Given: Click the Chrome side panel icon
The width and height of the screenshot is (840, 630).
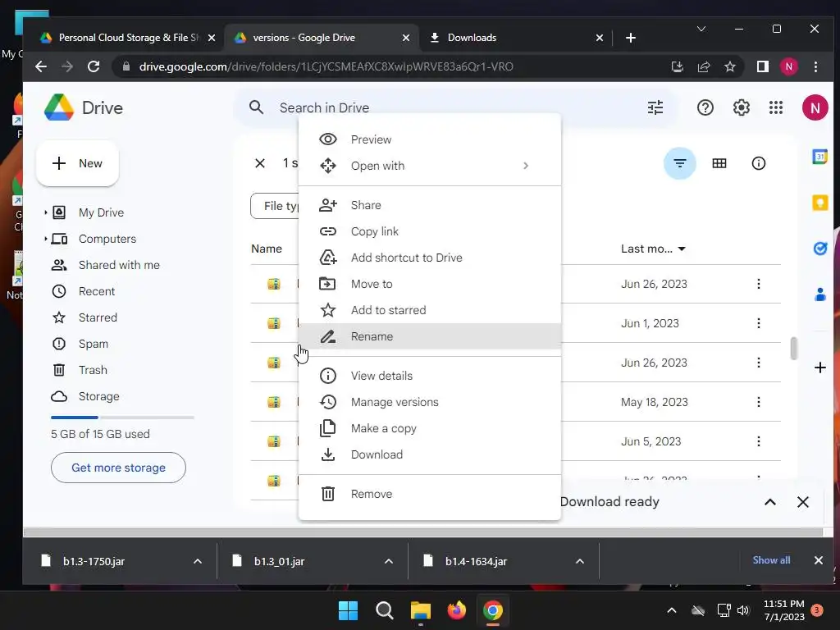Looking at the screenshot, I should 762,66.
